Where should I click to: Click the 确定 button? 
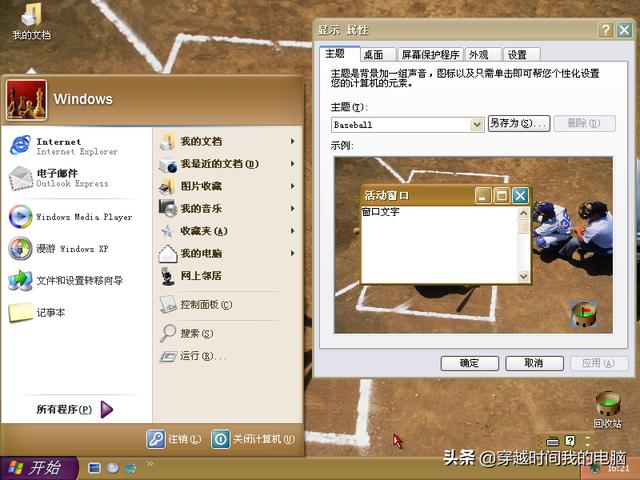(470, 363)
